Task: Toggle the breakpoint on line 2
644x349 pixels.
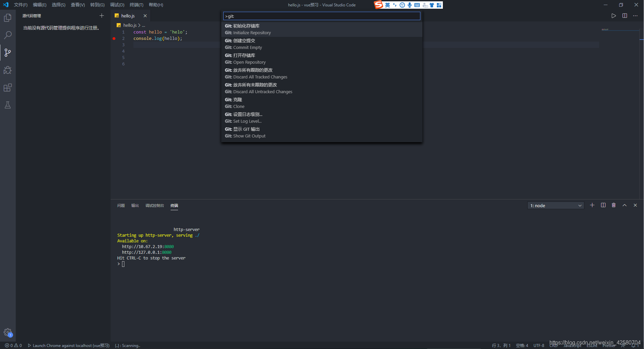Action: (x=114, y=39)
